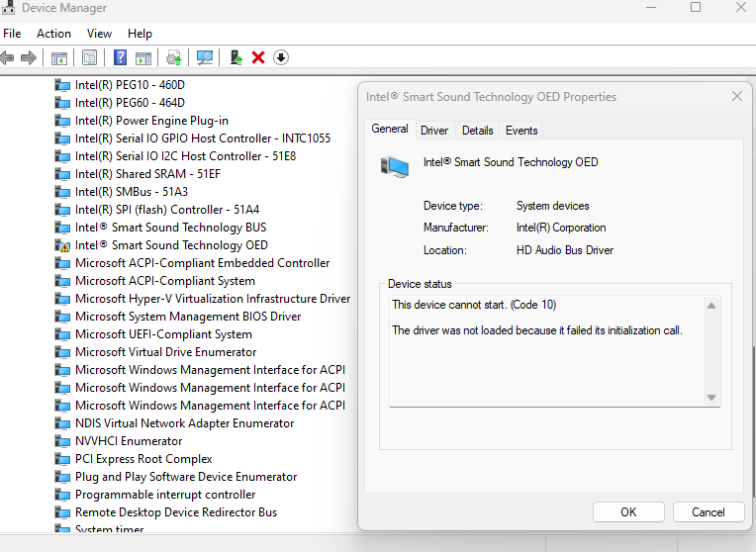756x552 pixels.
Task: Click the Device status scroll-down arrow
Action: (711, 398)
